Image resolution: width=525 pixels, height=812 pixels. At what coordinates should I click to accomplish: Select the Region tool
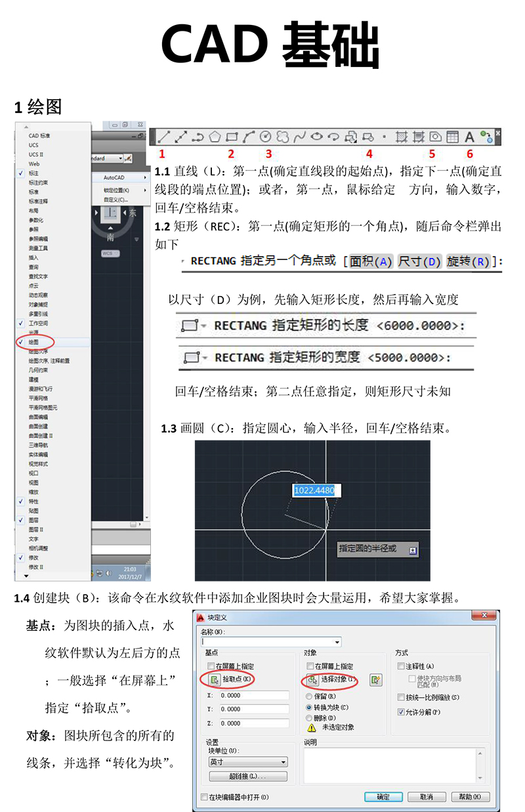[x=435, y=137]
